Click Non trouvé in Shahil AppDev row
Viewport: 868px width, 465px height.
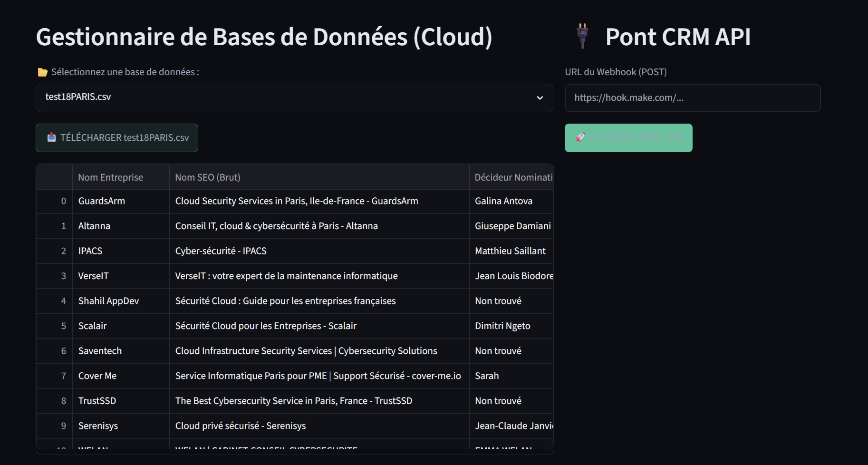[x=511, y=301]
